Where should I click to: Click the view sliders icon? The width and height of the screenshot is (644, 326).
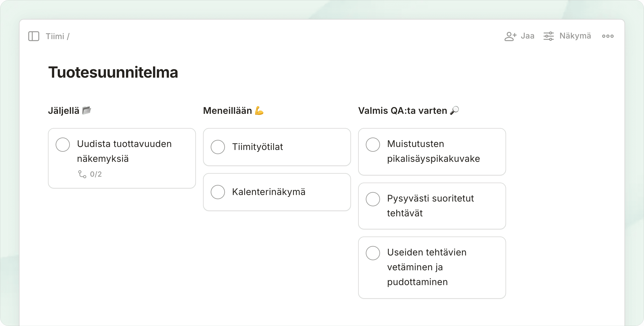tap(548, 36)
